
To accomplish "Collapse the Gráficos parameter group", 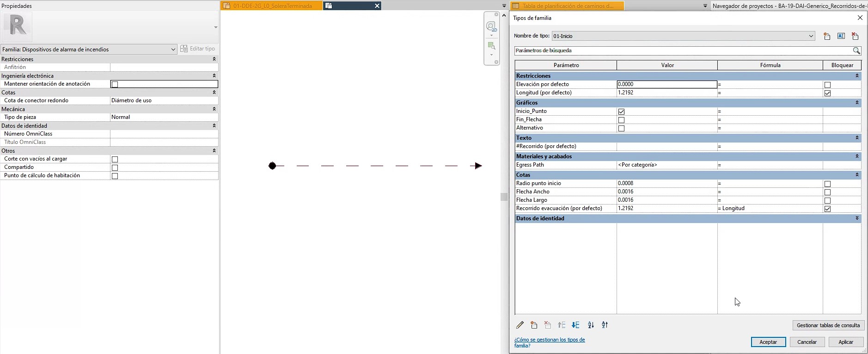I will (x=856, y=103).
